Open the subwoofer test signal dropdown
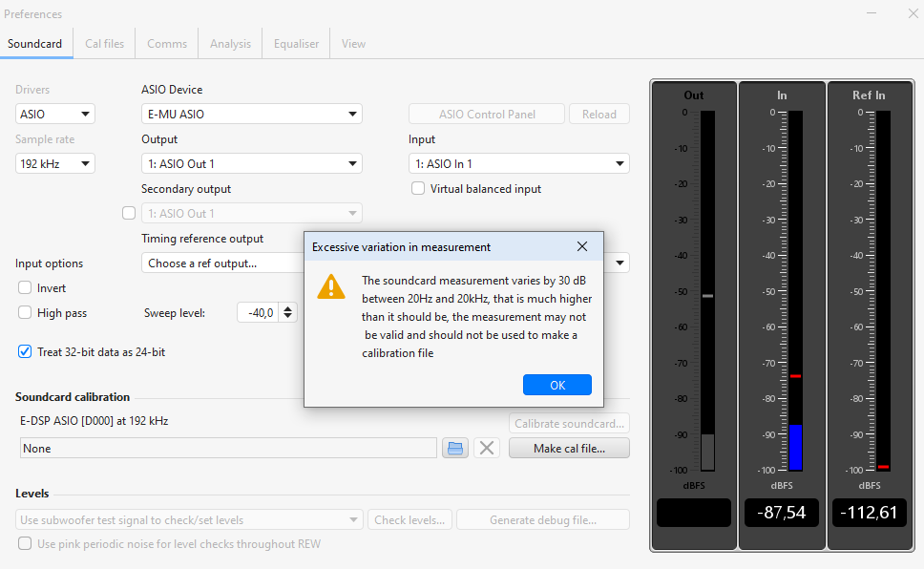The width and height of the screenshot is (924, 569). click(x=189, y=520)
